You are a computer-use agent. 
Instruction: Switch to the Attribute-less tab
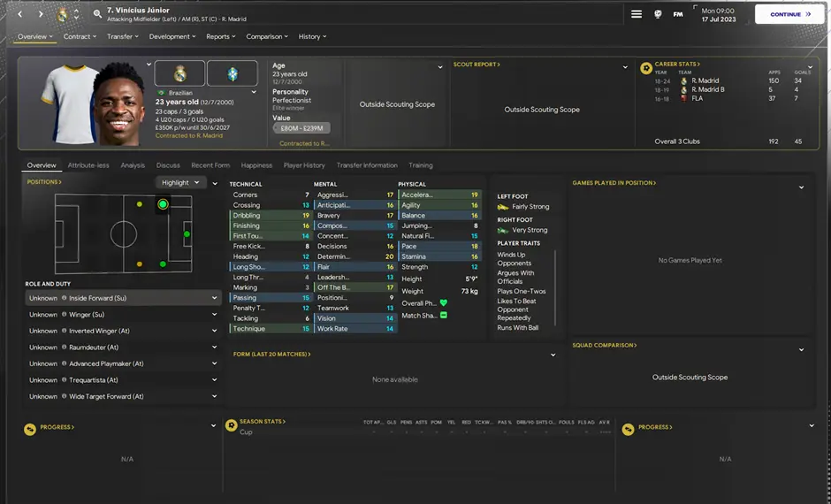pos(88,165)
